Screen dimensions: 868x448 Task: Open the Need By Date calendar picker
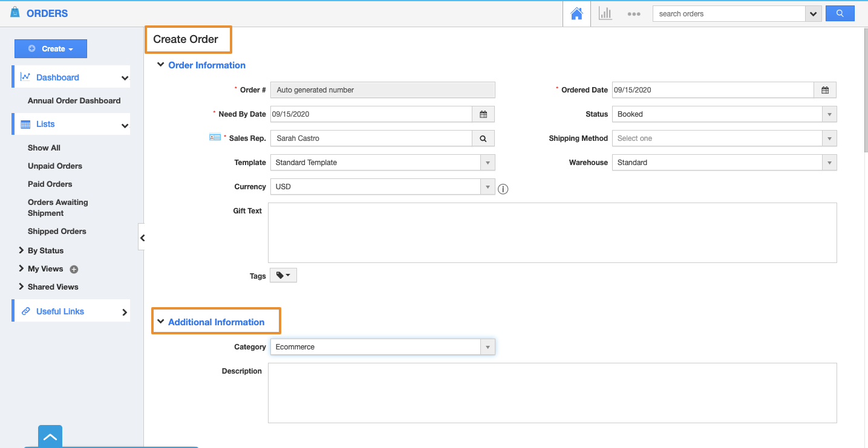coord(483,114)
